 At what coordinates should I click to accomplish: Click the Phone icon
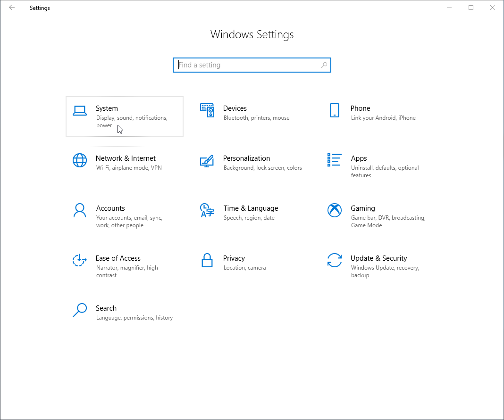click(334, 110)
